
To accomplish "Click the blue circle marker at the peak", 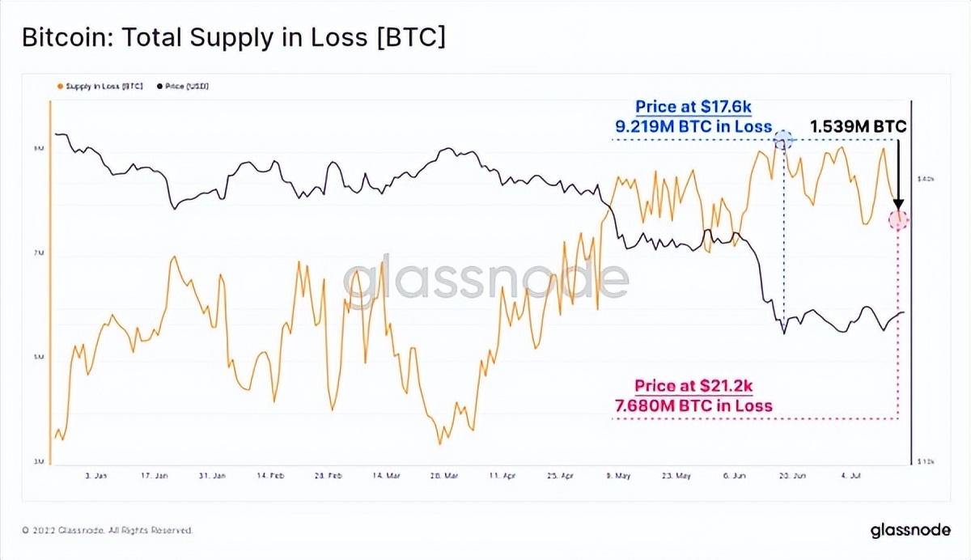I will (x=782, y=140).
